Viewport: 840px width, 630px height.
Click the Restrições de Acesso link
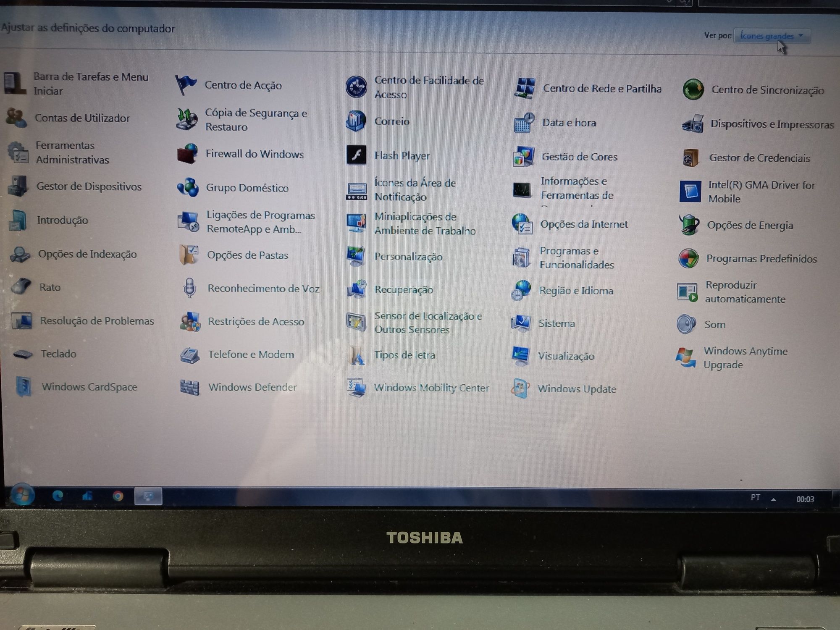pos(256,321)
